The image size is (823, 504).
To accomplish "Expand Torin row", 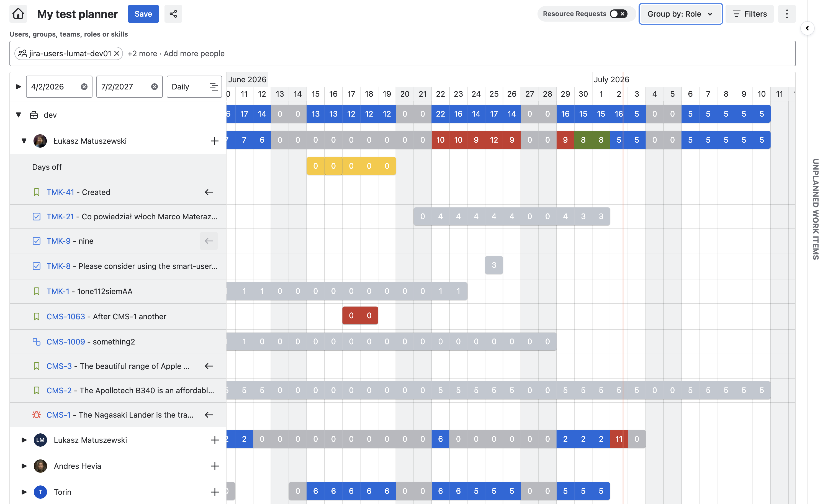I will [24, 492].
